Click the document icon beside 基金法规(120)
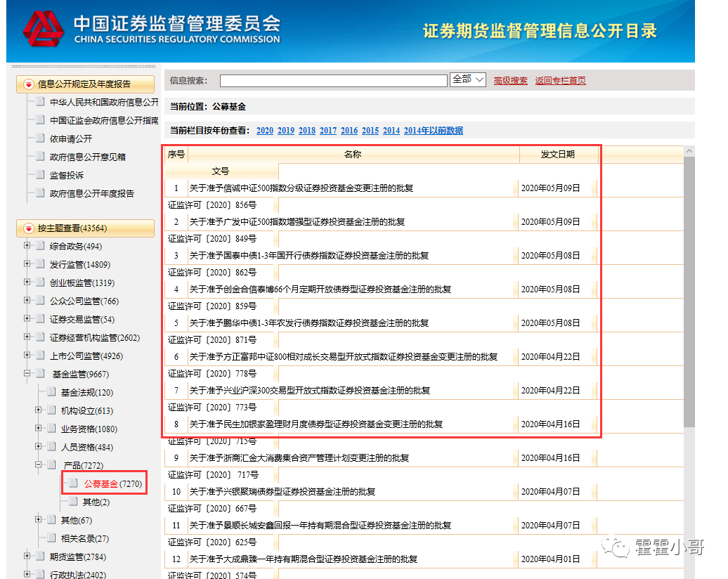Screen dimensions: 728x579 (52, 392)
